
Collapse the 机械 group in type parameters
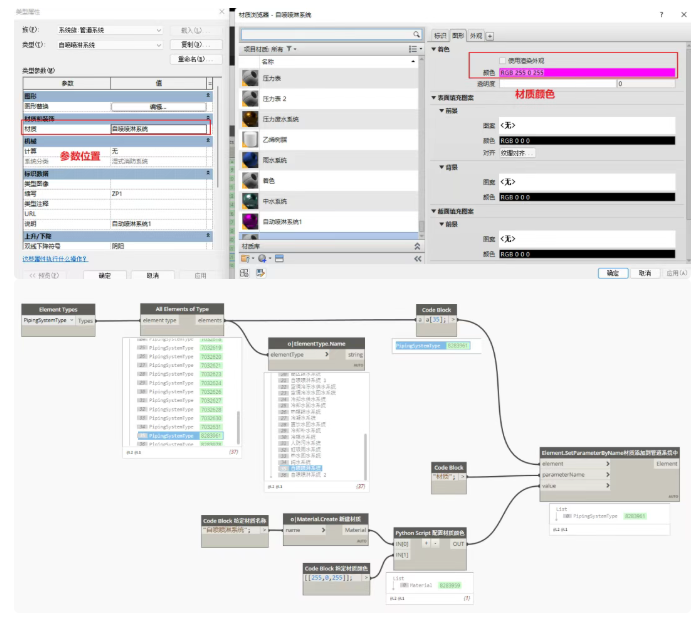point(208,141)
